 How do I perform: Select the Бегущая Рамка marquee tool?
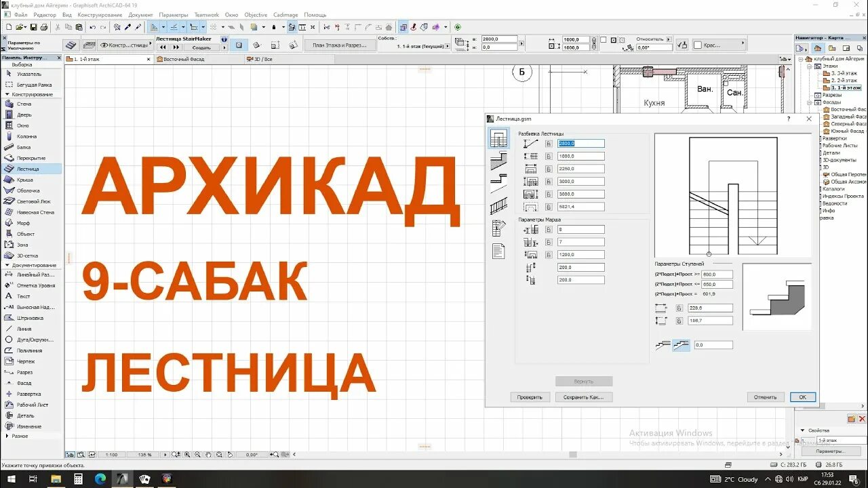point(31,85)
